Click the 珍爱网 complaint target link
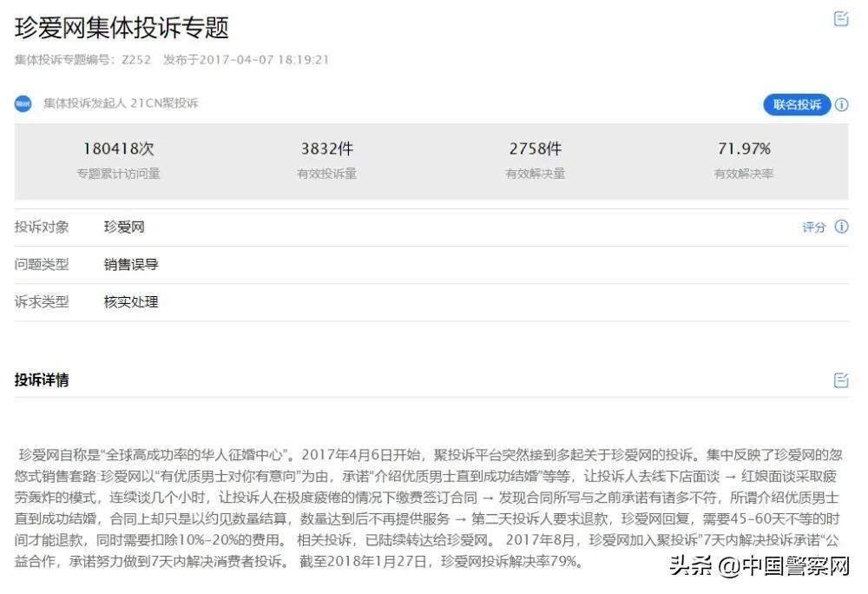This screenshot has width=868, height=594. (x=125, y=227)
